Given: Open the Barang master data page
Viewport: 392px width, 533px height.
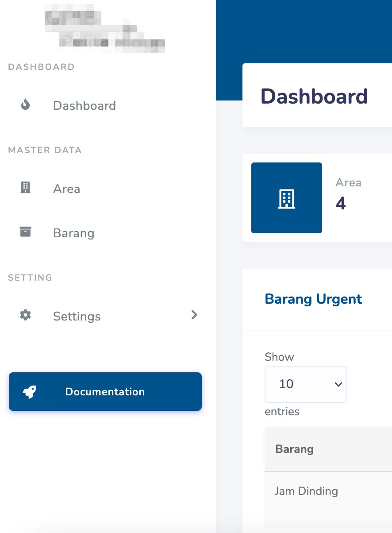Looking at the screenshot, I should pos(73,233).
